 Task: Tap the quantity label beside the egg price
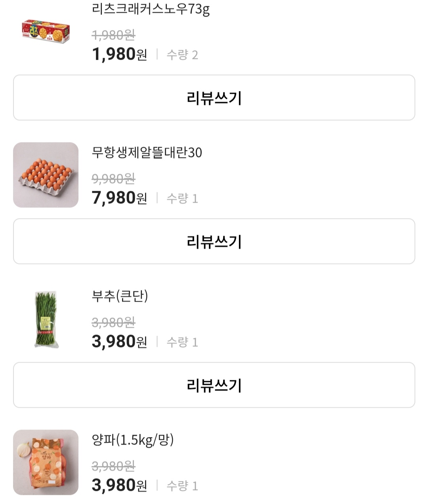click(182, 198)
